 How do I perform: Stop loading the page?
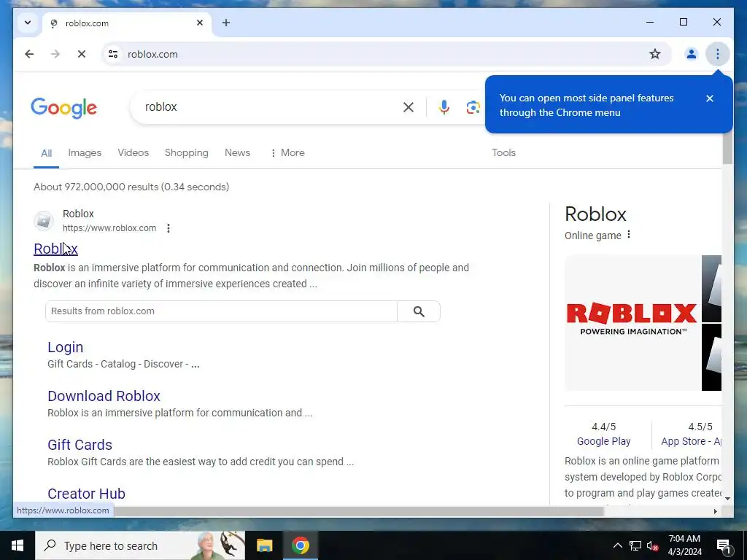pos(82,54)
